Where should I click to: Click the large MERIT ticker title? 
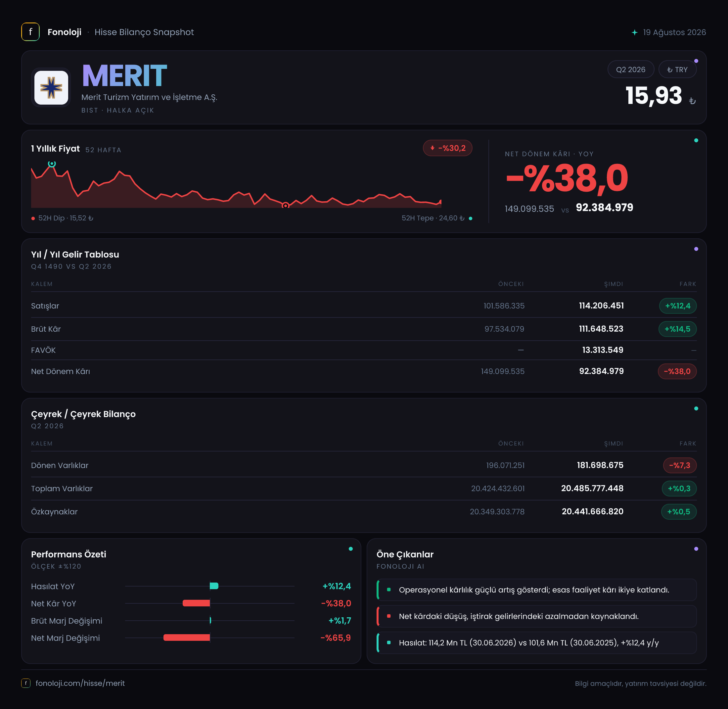124,76
